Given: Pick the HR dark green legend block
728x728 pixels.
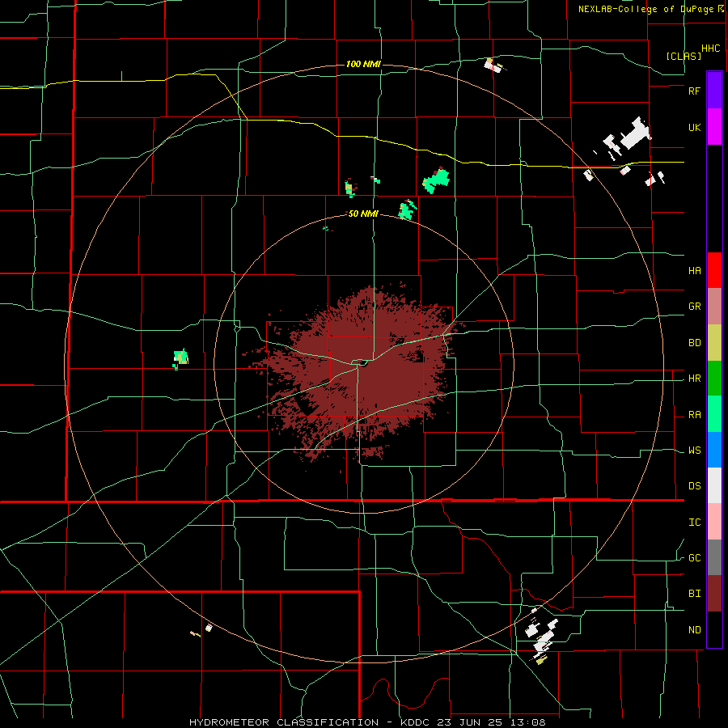Looking at the screenshot, I should (x=714, y=379).
